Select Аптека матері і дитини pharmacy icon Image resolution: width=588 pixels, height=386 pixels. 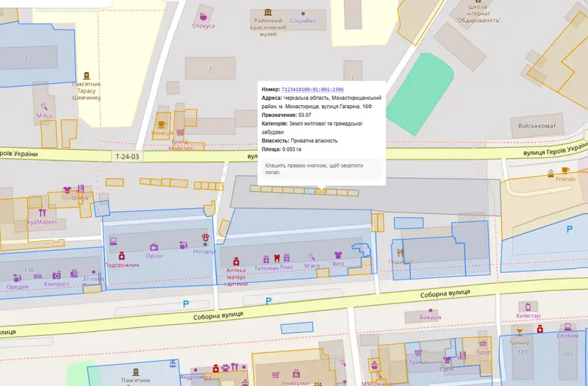[236, 261]
